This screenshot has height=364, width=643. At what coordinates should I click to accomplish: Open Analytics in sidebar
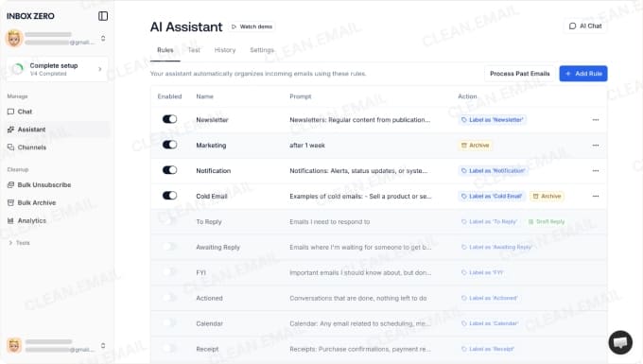point(31,220)
